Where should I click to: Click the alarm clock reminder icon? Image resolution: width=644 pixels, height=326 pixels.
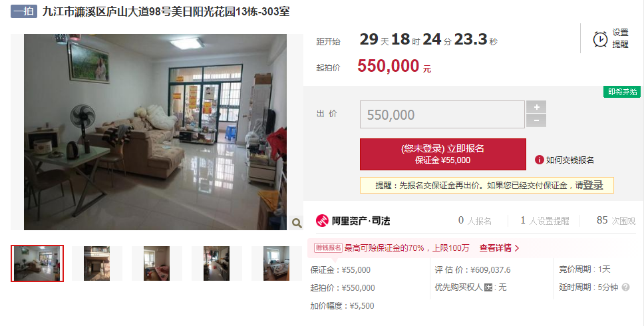(x=601, y=39)
